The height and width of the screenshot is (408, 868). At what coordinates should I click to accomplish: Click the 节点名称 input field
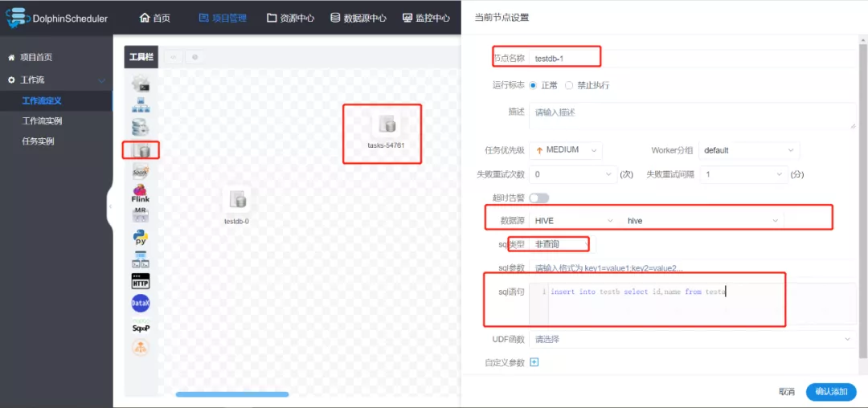point(693,58)
